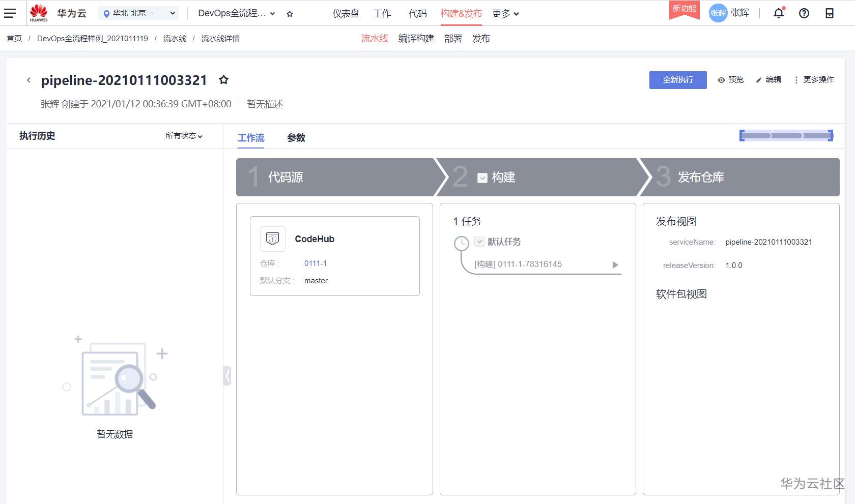855x504 pixels.
Task: Open the 0111-1 repository link
Action: [316, 263]
